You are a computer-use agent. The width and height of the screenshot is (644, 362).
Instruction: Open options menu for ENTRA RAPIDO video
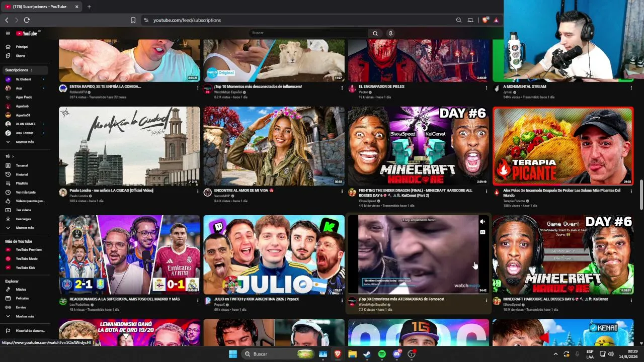197,88
